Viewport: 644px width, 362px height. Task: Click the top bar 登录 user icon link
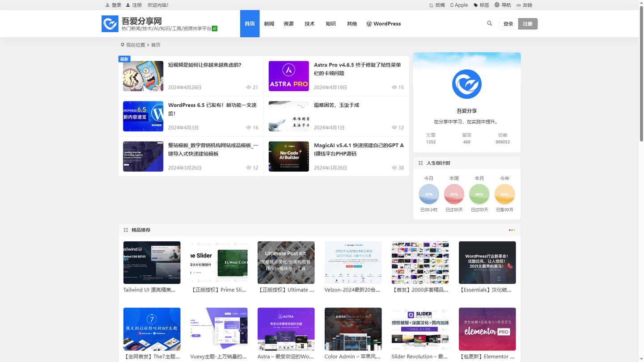113,5
